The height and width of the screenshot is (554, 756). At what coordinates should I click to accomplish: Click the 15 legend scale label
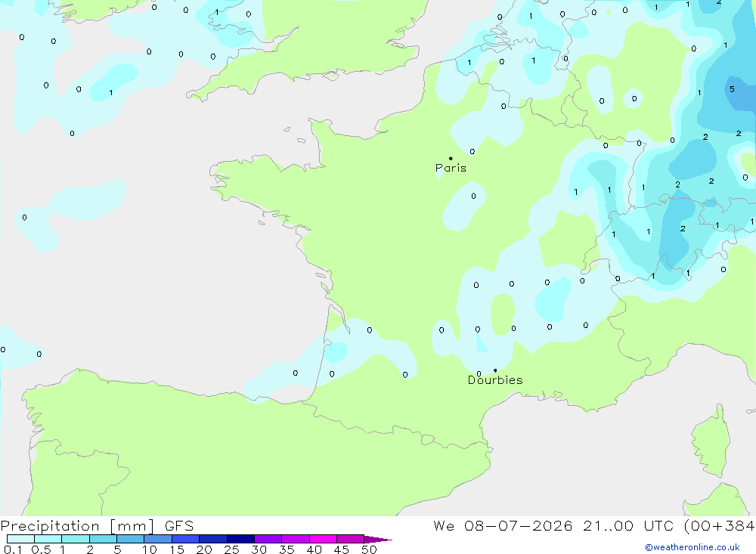pos(177,549)
